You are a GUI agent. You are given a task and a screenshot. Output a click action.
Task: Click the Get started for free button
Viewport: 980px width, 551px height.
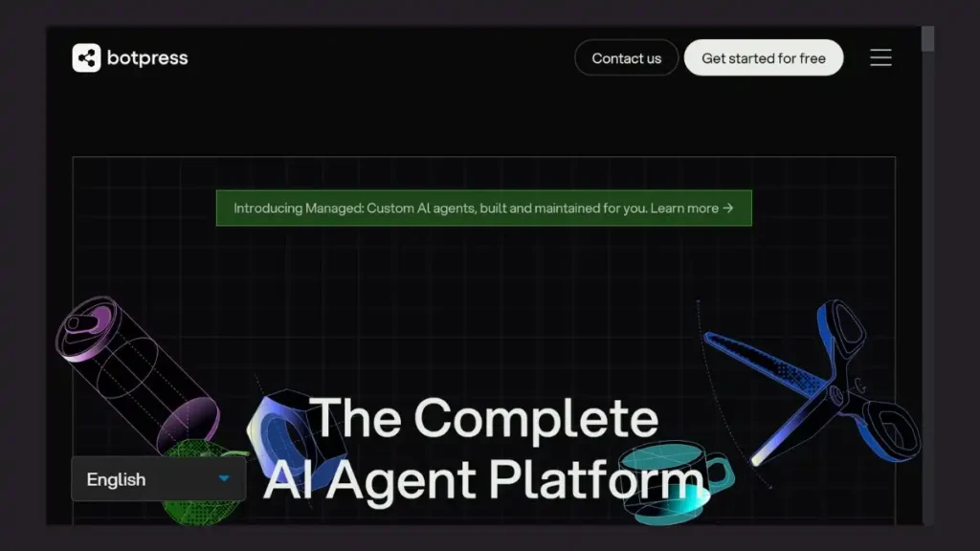[x=763, y=57]
